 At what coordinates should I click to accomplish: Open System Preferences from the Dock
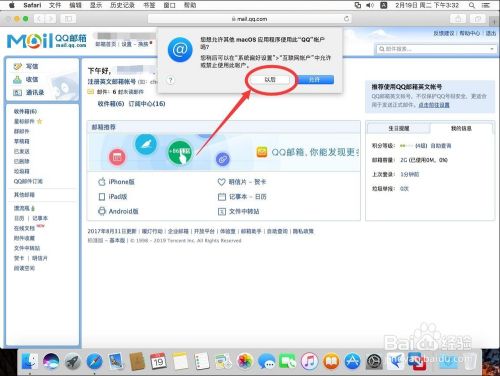[x=374, y=361]
